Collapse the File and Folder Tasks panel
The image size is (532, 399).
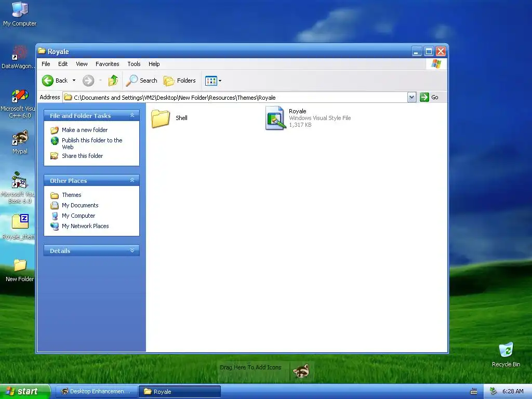tap(132, 115)
